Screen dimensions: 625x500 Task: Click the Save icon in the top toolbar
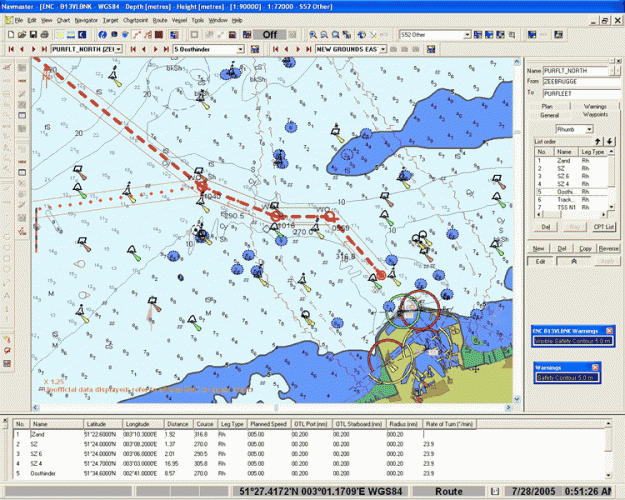[x=33, y=34]
